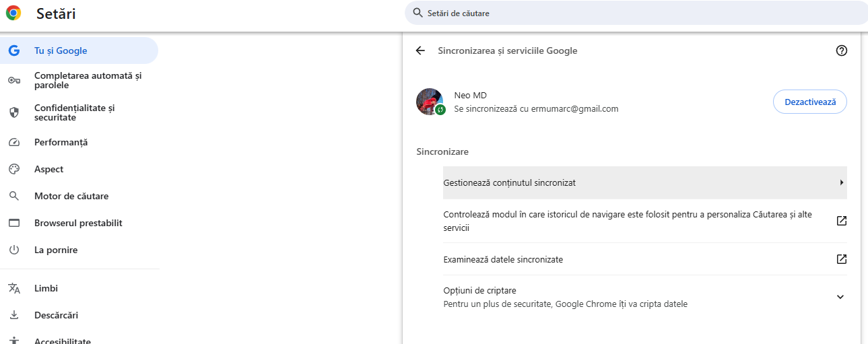Click the Aspect palette icon
The width and height of the screenshot is (868, 344).
pos(14,170)
